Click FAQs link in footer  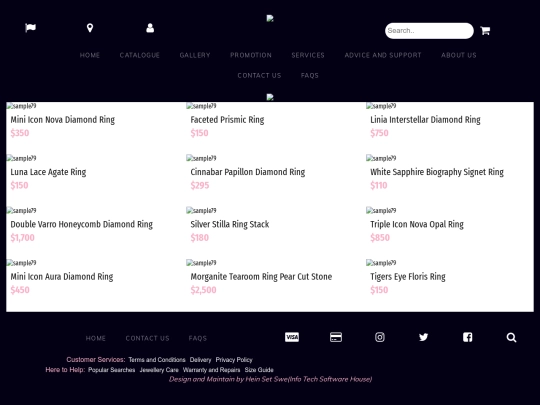pyautogui.click(x=198, y=338)
